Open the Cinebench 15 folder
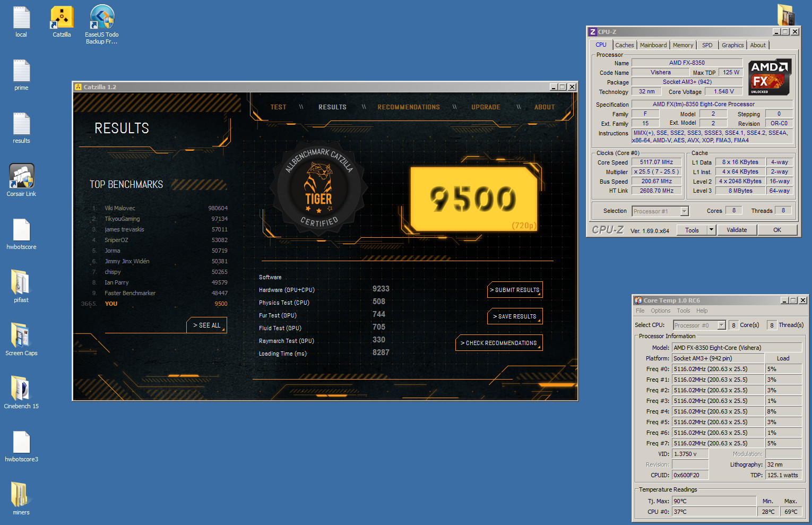The width and height of the screenshot is (812, 525). [x=21, y=393]
